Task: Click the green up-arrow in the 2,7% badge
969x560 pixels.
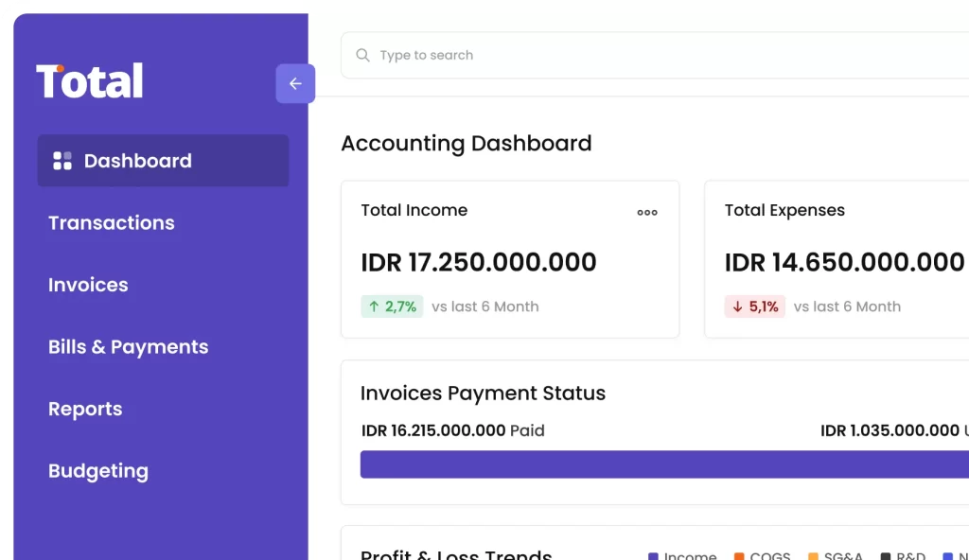Action: (x=374, y=306)
